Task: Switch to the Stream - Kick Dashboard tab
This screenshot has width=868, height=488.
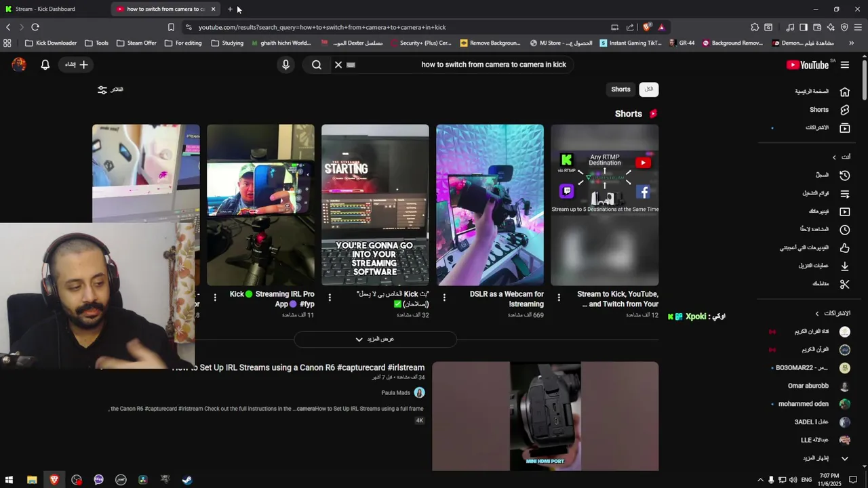Action: (x=56, y=9)
